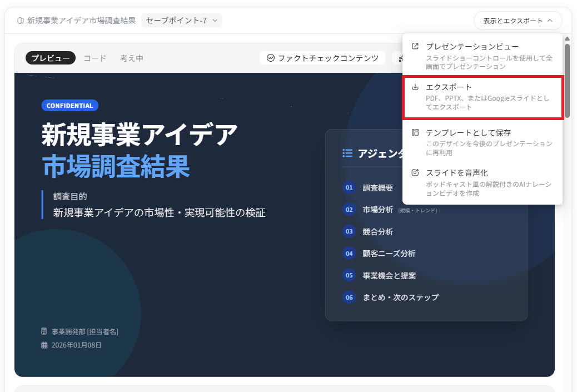This screenshot has width=577, height=392.
Task: Click the slide audio narration icon
Action: coord(415,173)
